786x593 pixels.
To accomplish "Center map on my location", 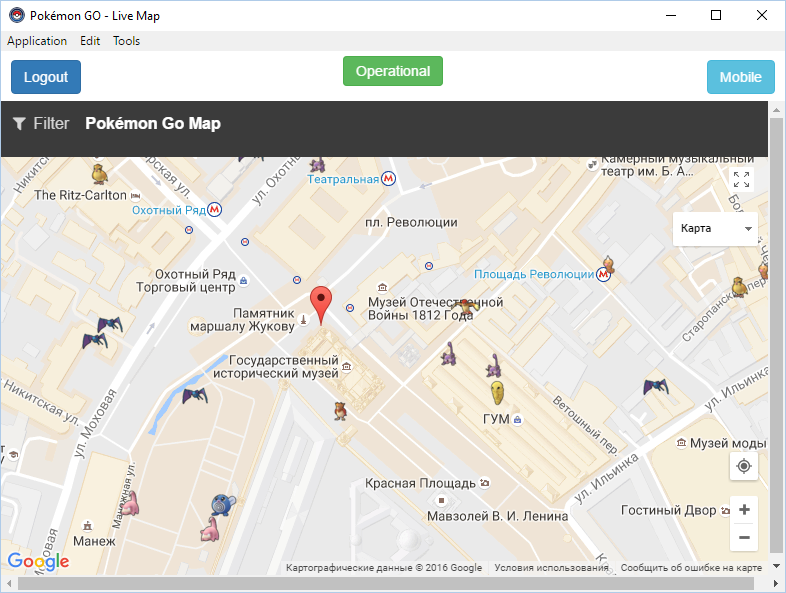I will coord(743,466).
